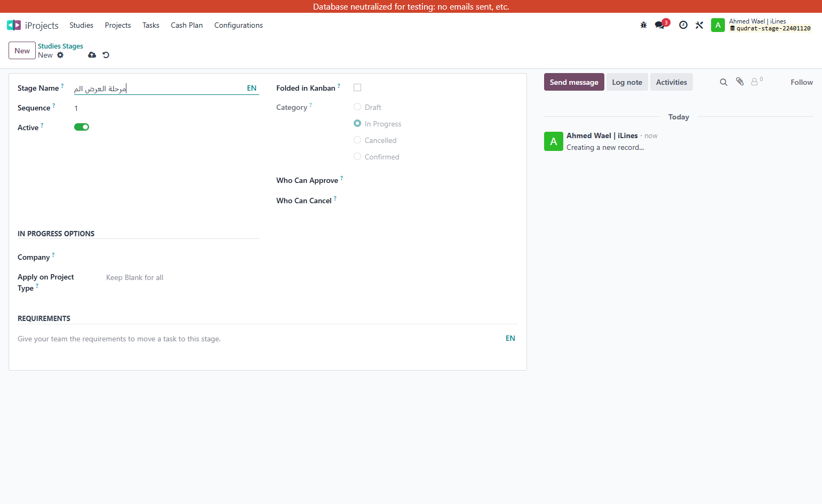Save record manually with cloud upload icon
822x504 pixels.
click(x=92, y=55)
